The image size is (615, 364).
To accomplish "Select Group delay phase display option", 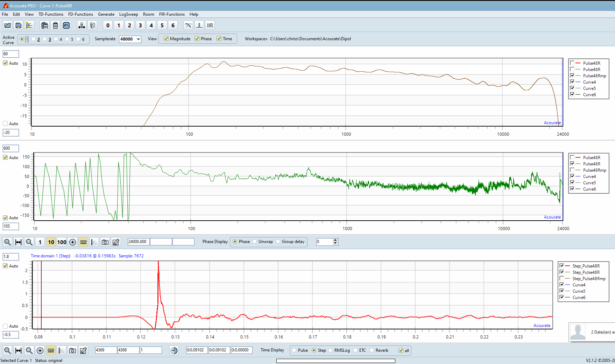I will tap(278, 242).
